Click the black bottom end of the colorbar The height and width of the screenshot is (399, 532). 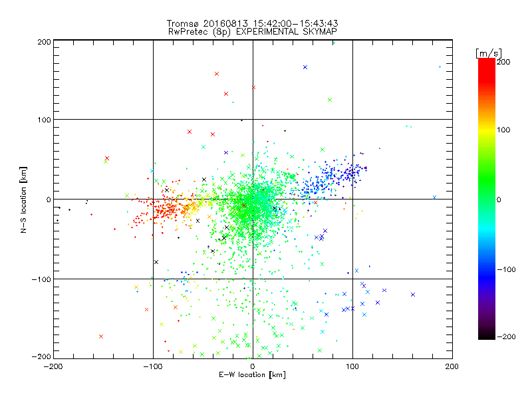pyautogui.click(x=487, y=335)
